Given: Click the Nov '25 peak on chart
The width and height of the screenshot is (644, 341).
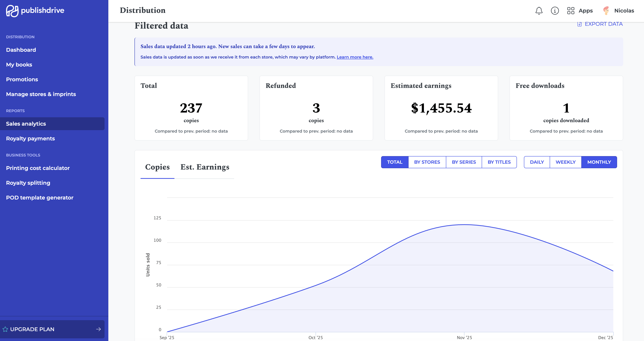Looking at the screenshot, I should click(464, 225).
